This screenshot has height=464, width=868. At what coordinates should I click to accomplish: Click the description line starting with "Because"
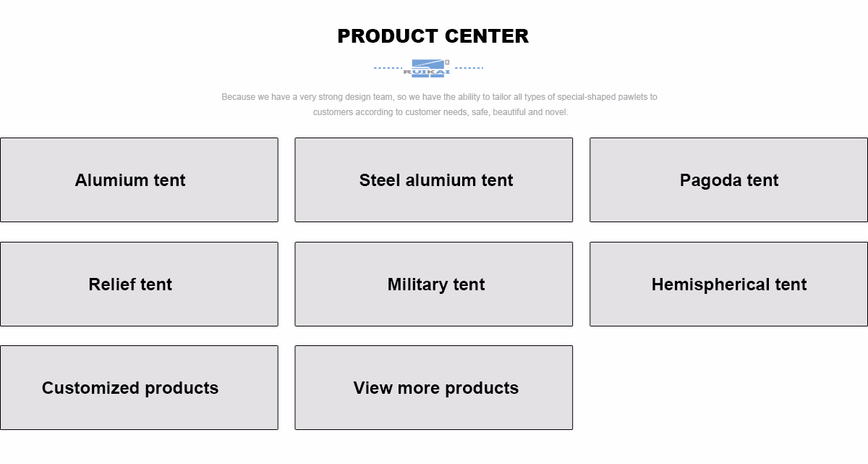pos(439,97)
